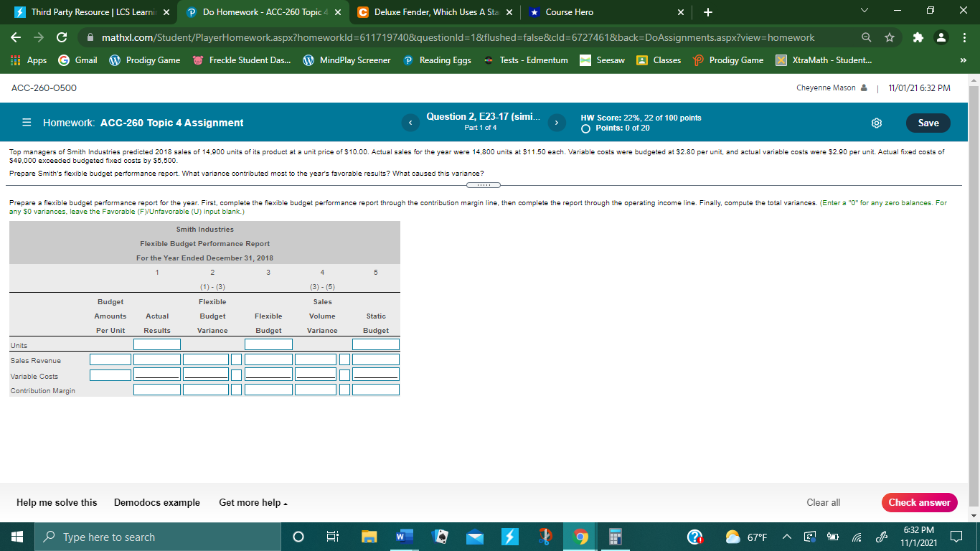Click the Check answer button
This screenshot has width=980, height=551.
pos(919,502)
